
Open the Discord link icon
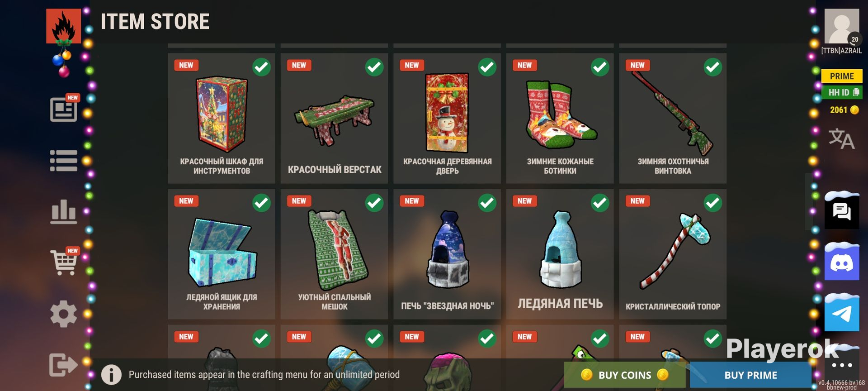coord(842,262)
